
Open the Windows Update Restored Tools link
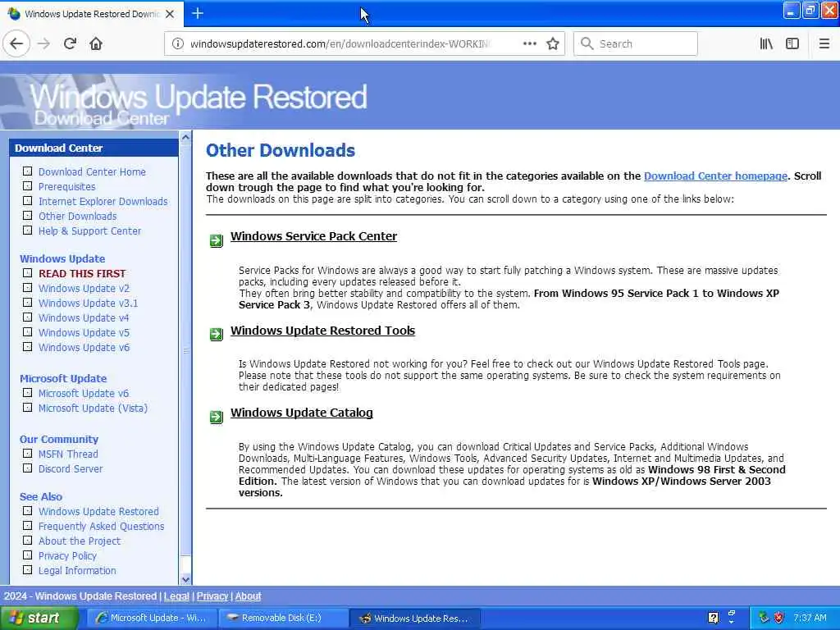[x=322, y=331]
